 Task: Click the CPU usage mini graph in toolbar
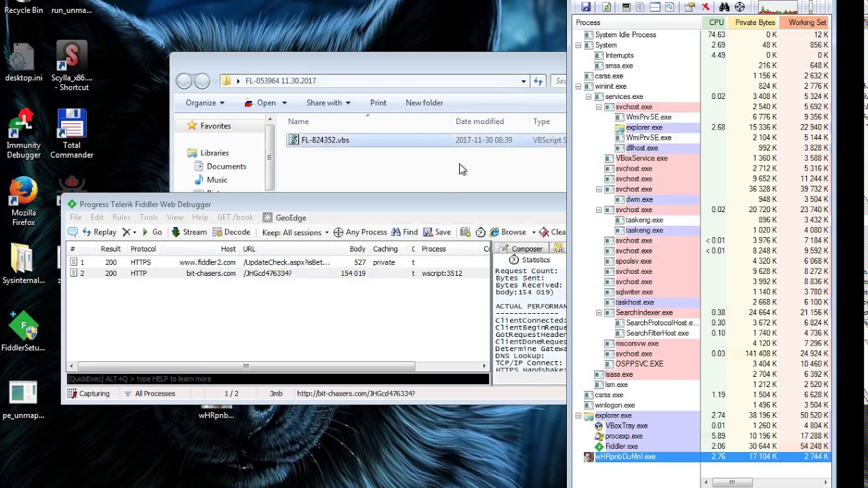pos(778,7)
